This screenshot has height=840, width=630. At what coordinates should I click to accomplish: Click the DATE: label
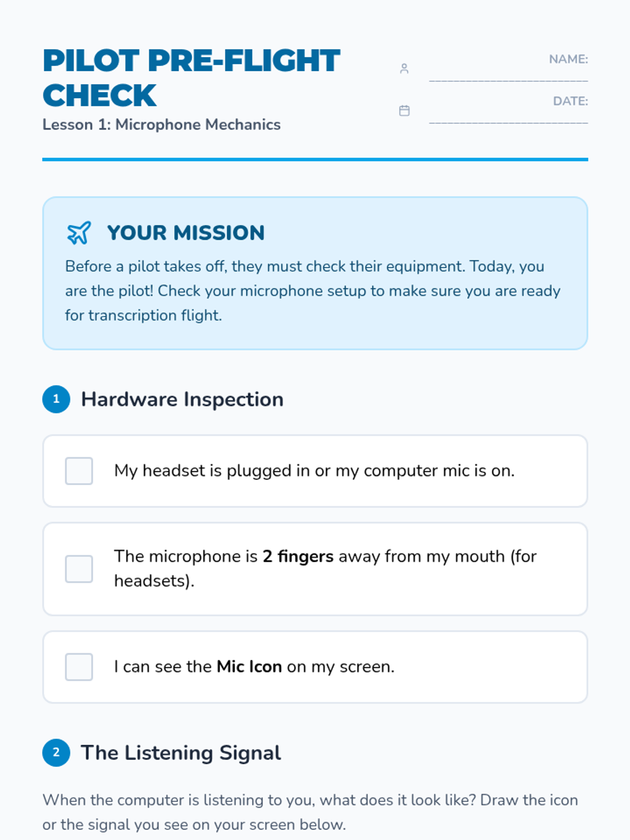click(570, 101)
